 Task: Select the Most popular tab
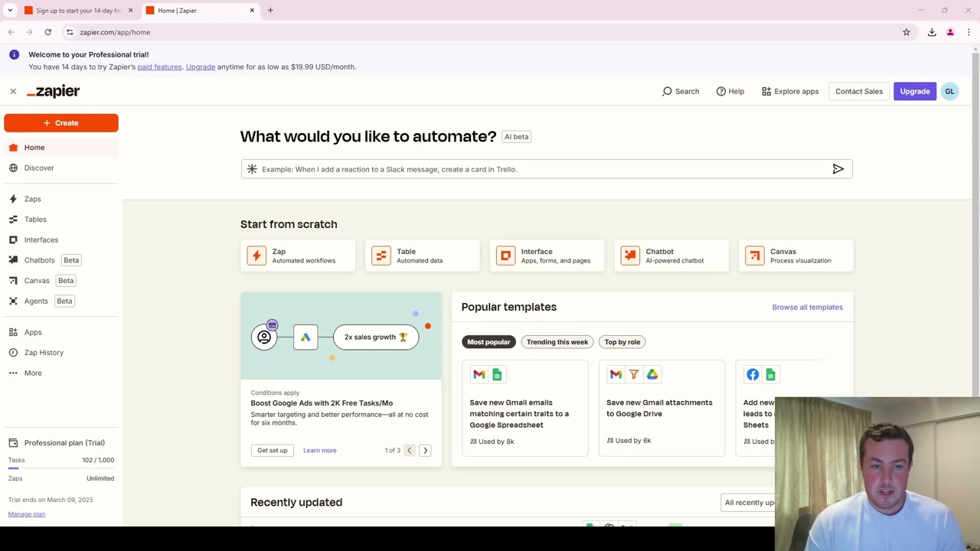pos(488,342)
